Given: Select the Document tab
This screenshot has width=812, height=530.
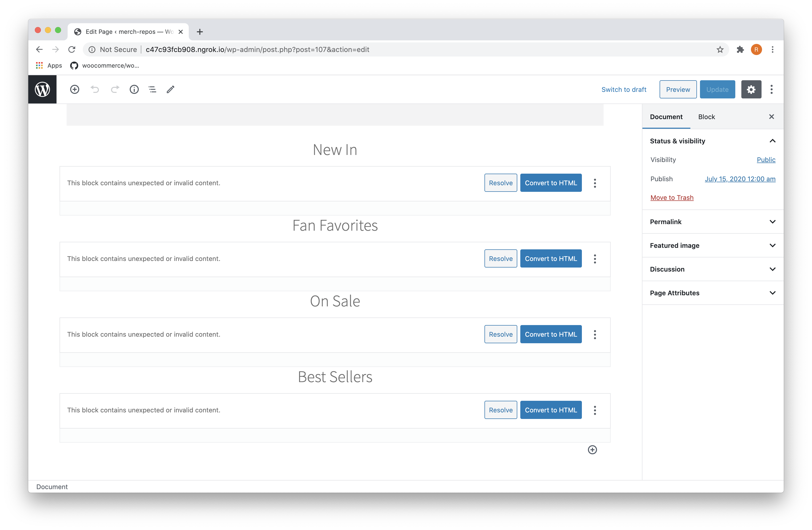Looking at the screenshot, I should (666, 116).
